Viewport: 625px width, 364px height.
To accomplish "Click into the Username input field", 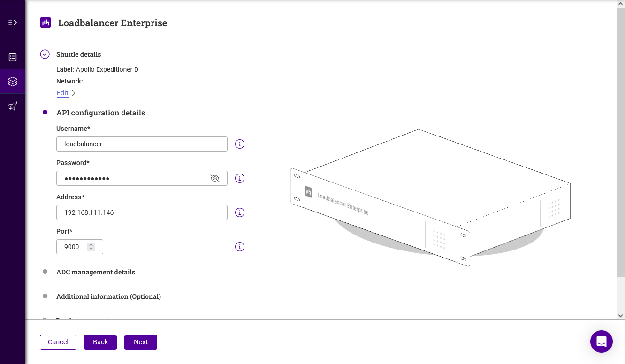I will 142,144.
